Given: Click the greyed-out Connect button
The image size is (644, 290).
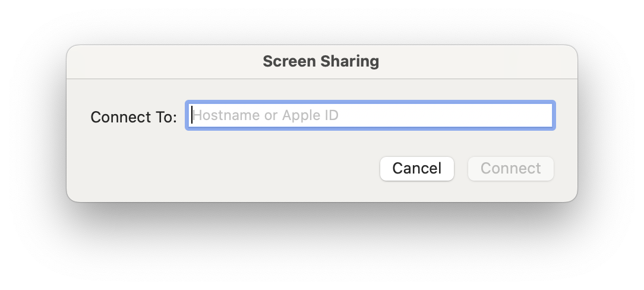Looking at the screenshot, I should click(510, 169).
